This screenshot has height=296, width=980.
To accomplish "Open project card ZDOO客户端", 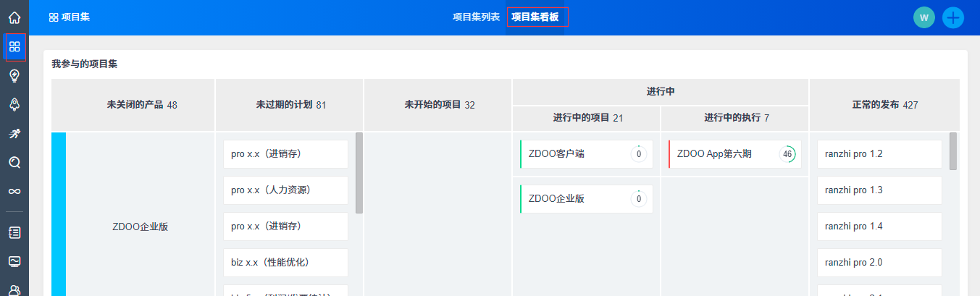I will [x=586, y=154].
